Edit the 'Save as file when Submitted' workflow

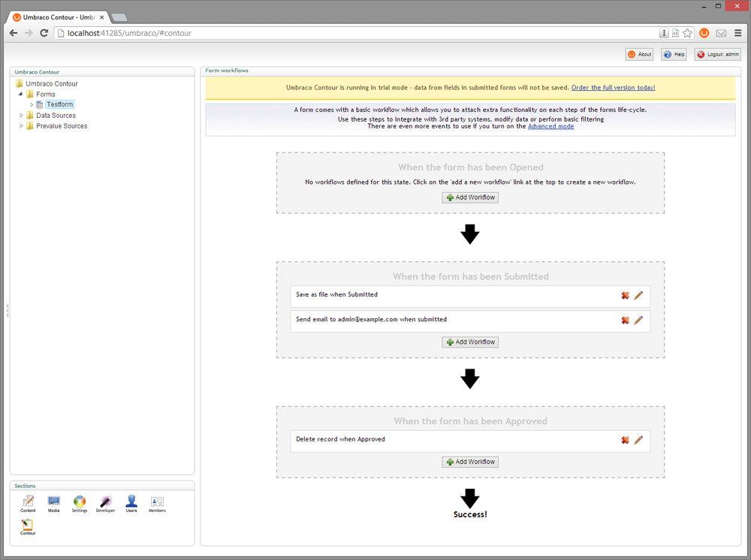point(638,295)
